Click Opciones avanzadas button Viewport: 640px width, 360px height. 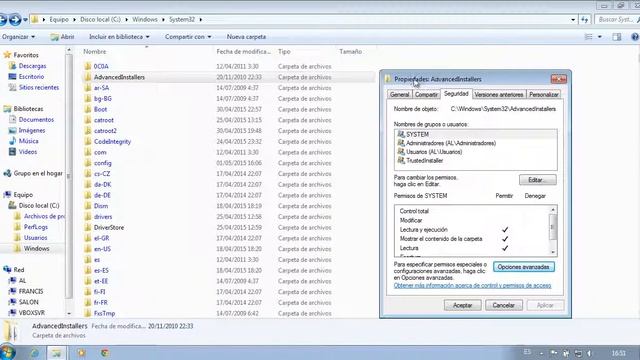[524, 267]
